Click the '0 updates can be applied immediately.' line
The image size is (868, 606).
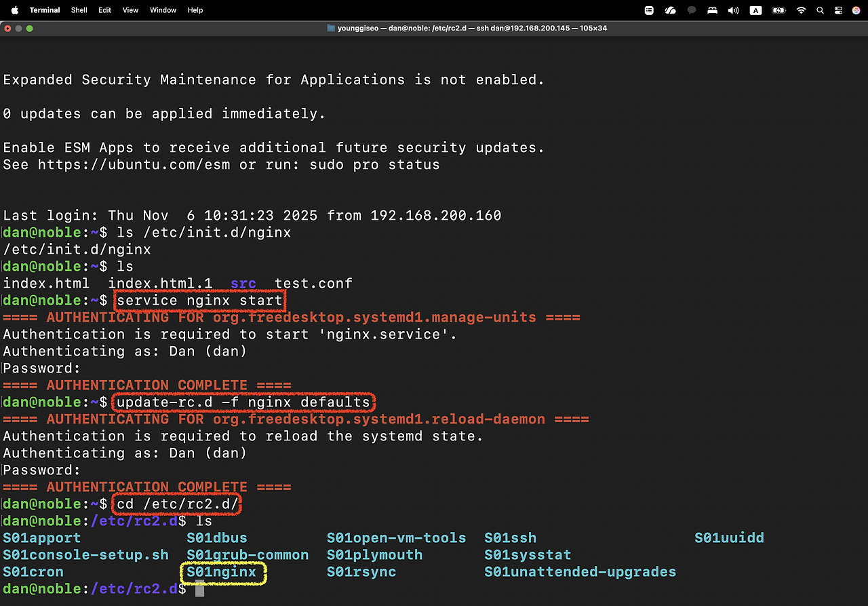click(x=164, y=114)
